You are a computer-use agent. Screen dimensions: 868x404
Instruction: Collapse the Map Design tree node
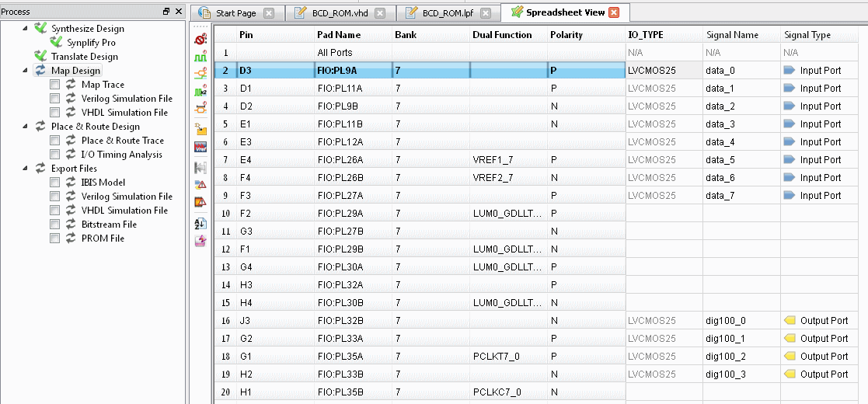pos(26,70)
